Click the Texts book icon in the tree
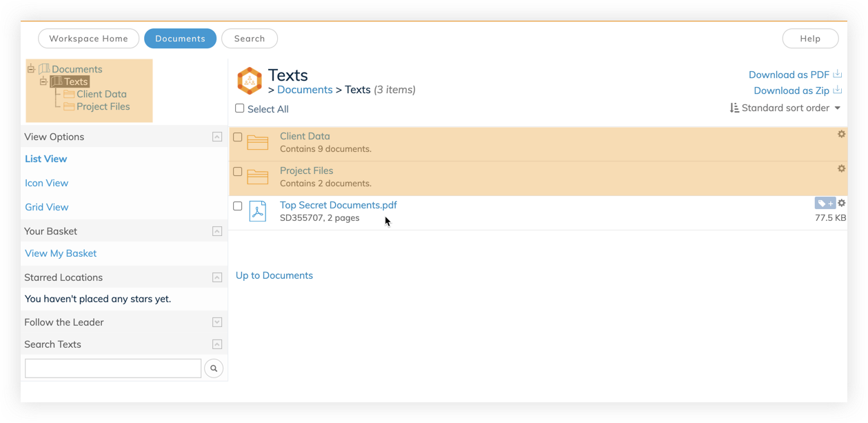Viewport: 868px width, 423px height. coord(57,81)
